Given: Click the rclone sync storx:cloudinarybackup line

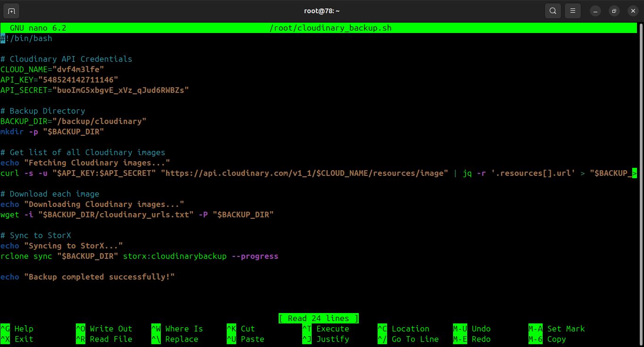Looking at the screenshot, I should pyautogui.click(x=140, y=256).
